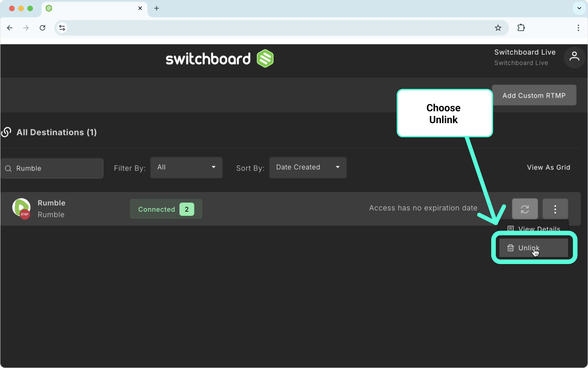Click the Rumble search input field
The width and height of the screenshot is (588, 368).
point(52,168)
